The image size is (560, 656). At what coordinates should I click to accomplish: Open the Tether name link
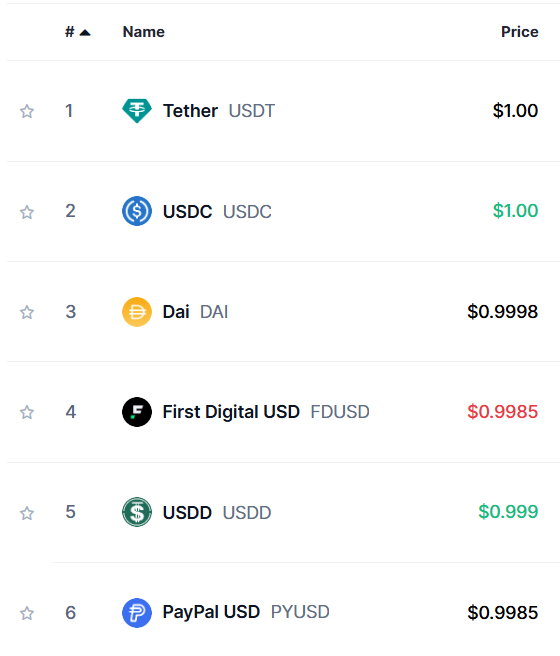pyautogui.click(x=190, y=111)
